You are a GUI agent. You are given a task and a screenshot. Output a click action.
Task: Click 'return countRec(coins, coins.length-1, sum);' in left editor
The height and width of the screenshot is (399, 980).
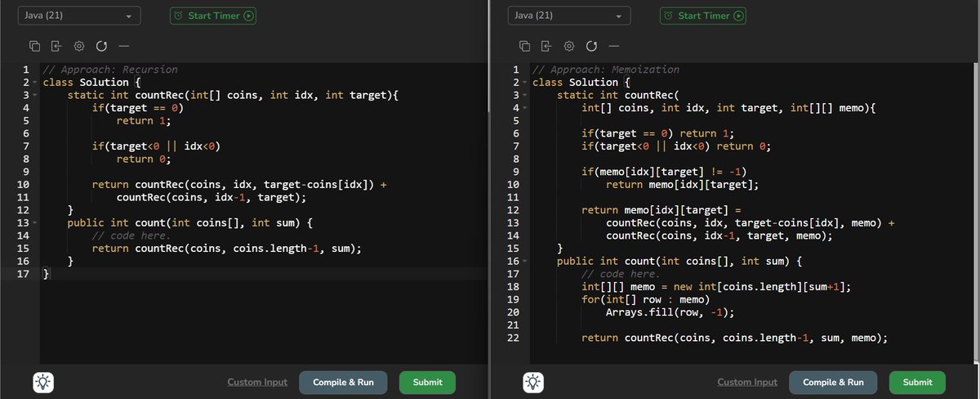226,248
